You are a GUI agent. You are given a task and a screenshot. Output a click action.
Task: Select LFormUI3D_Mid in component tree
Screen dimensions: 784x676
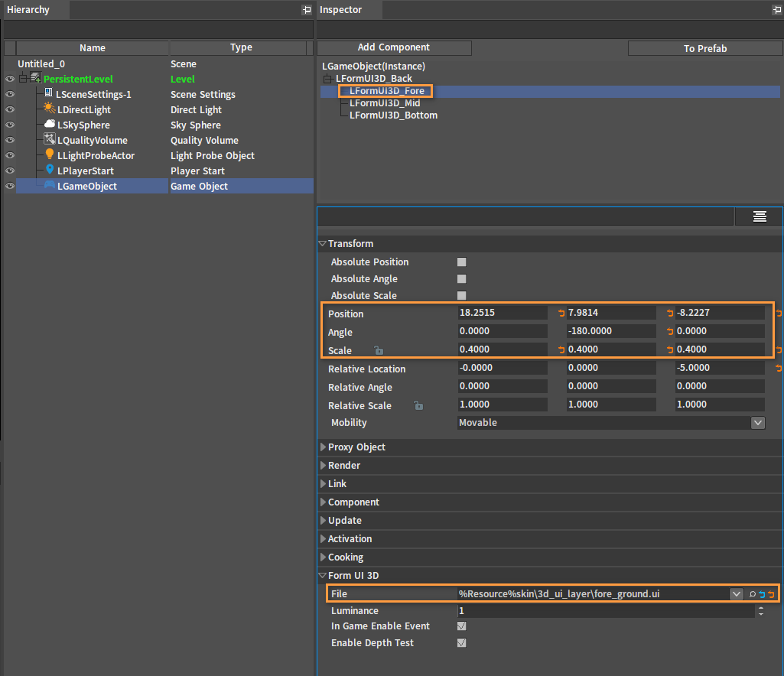(385, 103)
